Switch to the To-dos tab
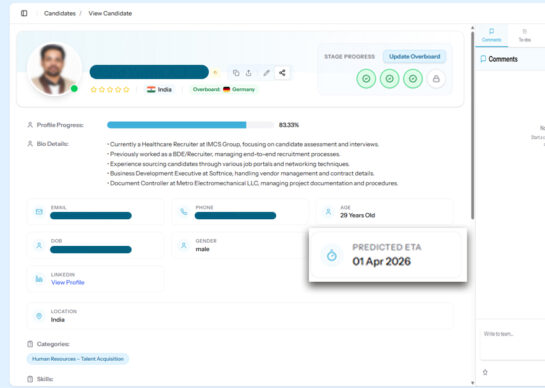This screenshot has width=545, height=388. click(x=524, y=35)
